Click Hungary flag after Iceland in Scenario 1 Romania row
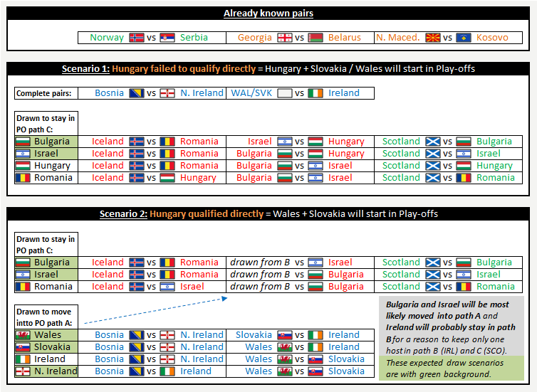The image size is (537, 392). 167,178
